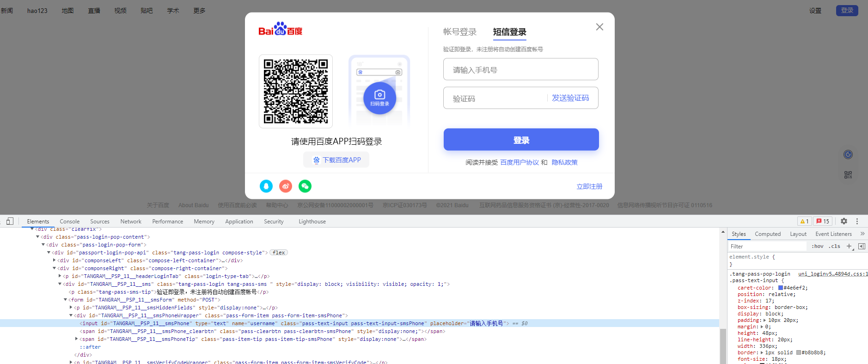Screen dimensions: 868x364
Task: Open 隐私政策 privacy policy link
Action: click(x=564, y=162)
